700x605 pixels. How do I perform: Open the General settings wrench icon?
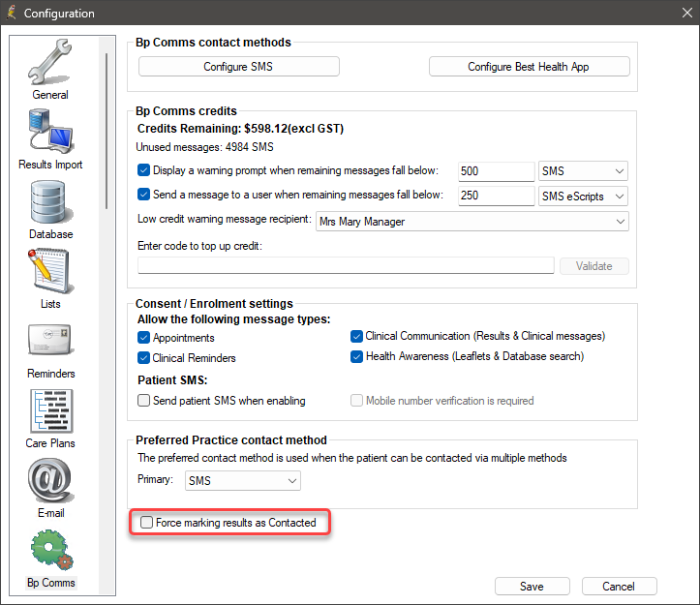(50, 62)
